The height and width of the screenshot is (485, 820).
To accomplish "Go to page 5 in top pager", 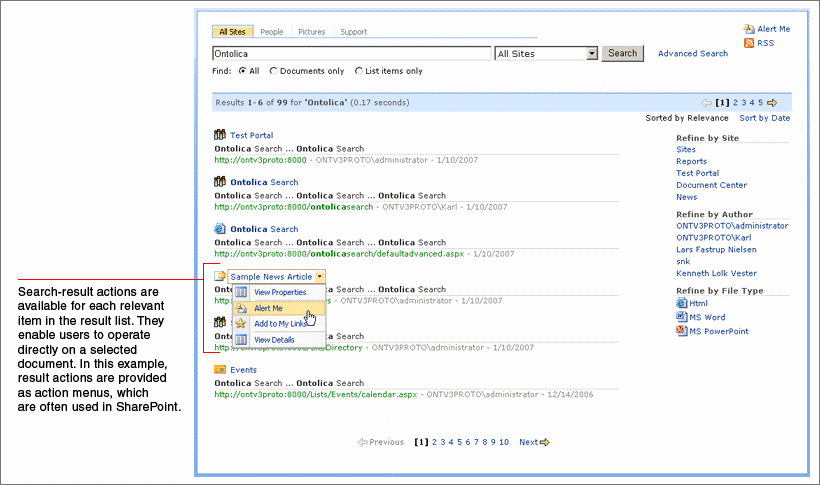I will point(760,103).
